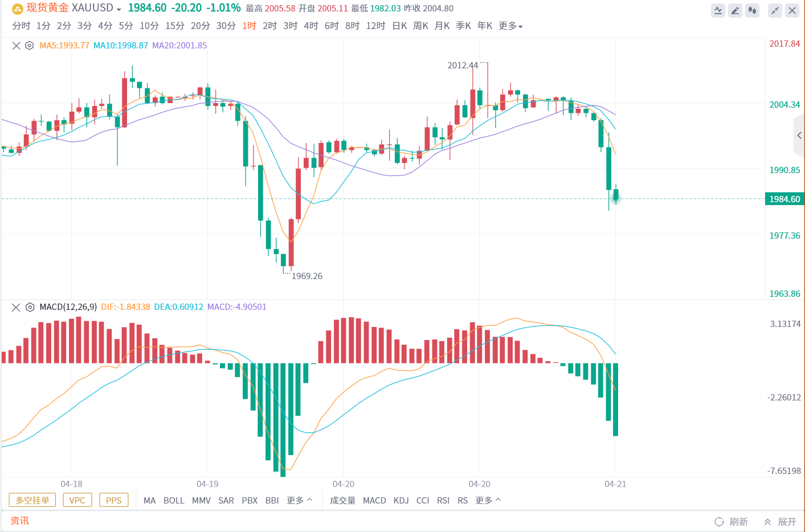Expand 更多 after BBI overlay indicators

299,500
